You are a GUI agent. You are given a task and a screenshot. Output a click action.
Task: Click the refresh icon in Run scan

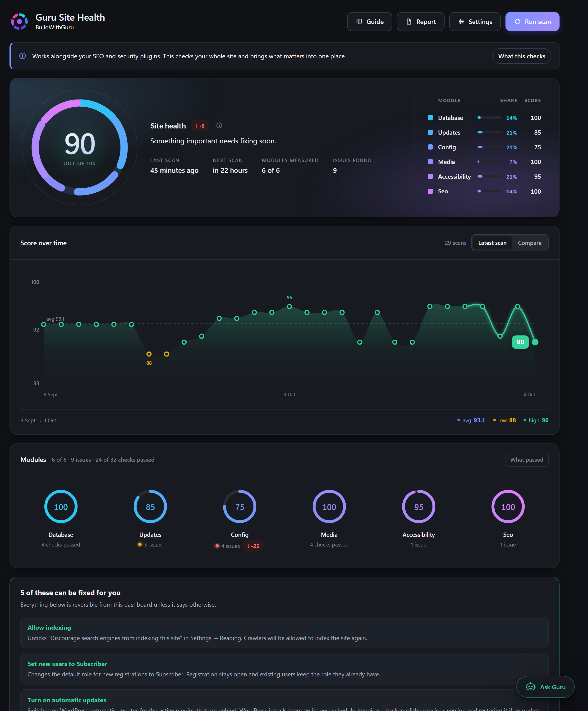tap(518, 22)
